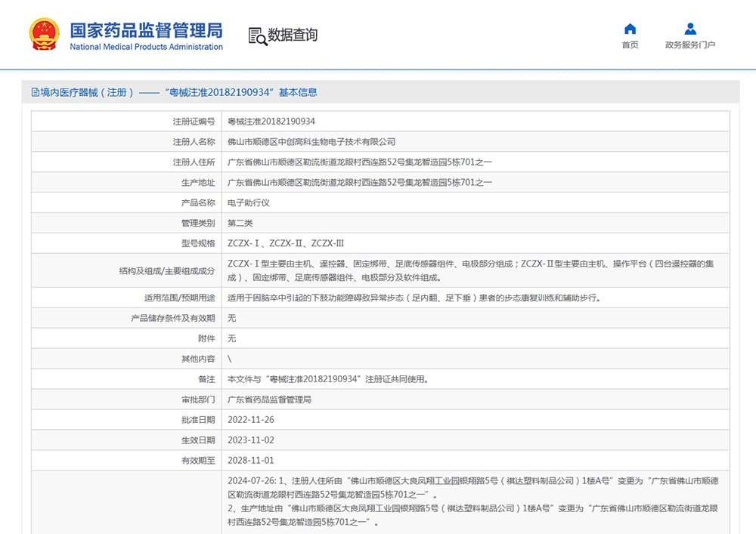Image resolution: width=756 pixels, height=534 pixels.
Task: Click the NMPA national emblem logo
Action: (x=43, y=34)
